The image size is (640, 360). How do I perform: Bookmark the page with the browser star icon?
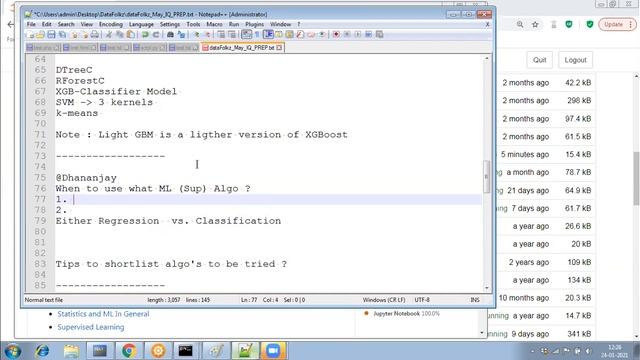pos(535,24)
